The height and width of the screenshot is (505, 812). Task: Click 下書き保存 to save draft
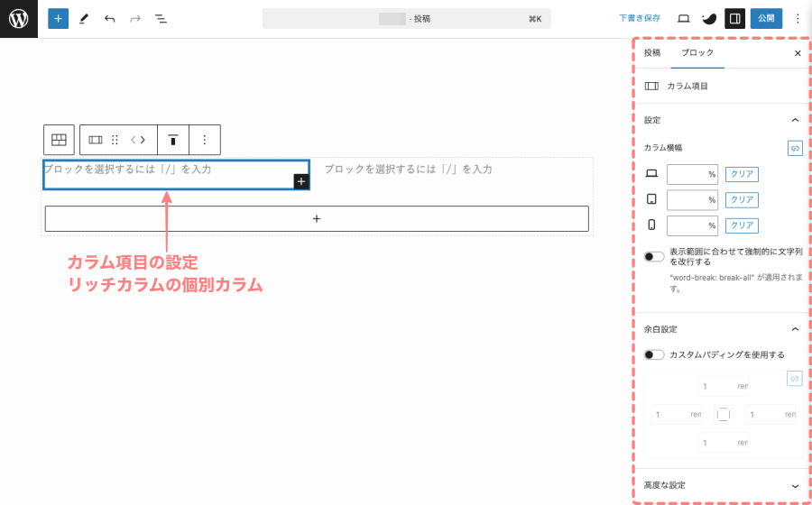tap(640, 18)
